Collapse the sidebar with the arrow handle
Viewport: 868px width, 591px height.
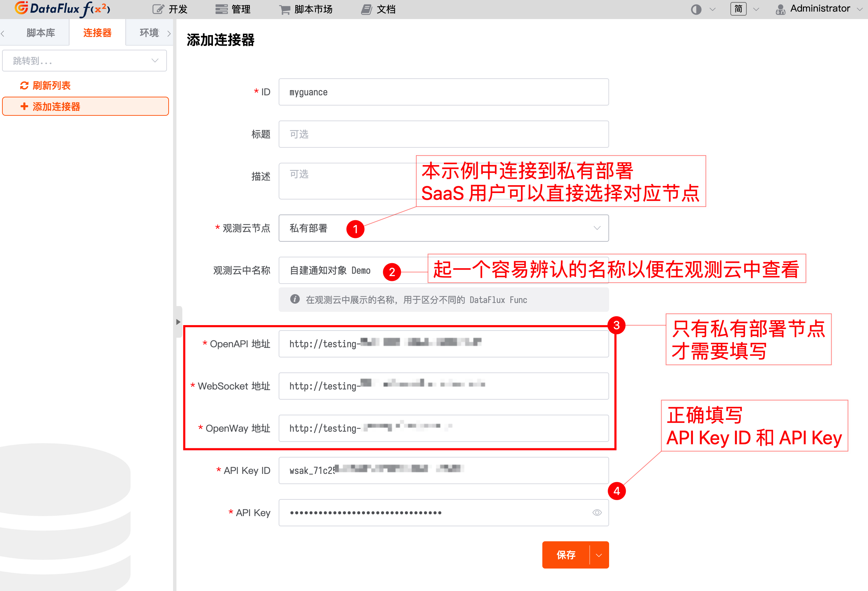click(179, 322)
